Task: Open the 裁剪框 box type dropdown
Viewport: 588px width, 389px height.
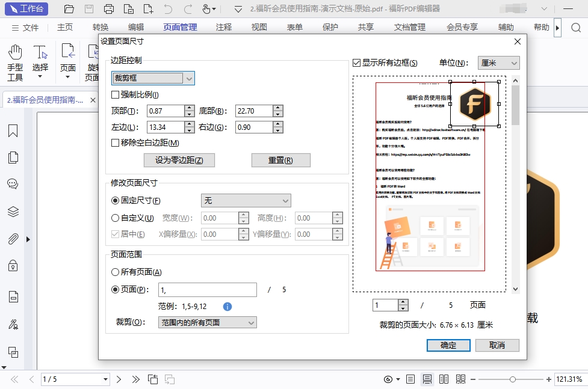Action: (x=153, y=78)
